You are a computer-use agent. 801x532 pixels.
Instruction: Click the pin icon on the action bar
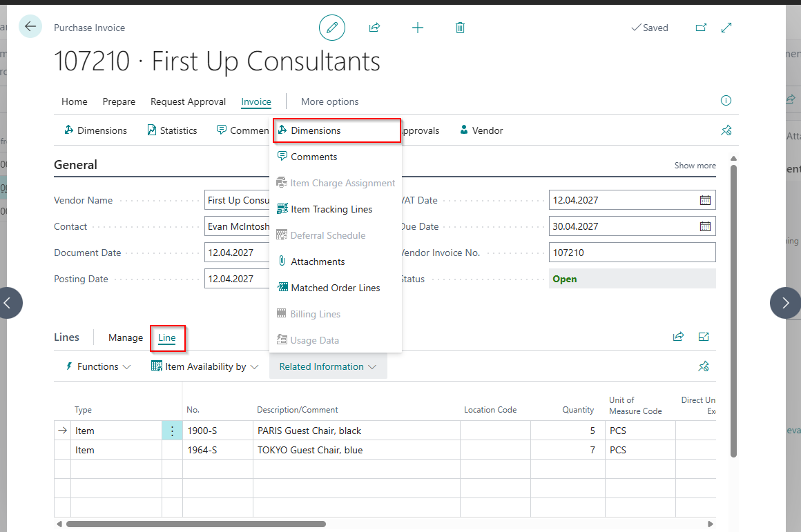pos(726,130)
